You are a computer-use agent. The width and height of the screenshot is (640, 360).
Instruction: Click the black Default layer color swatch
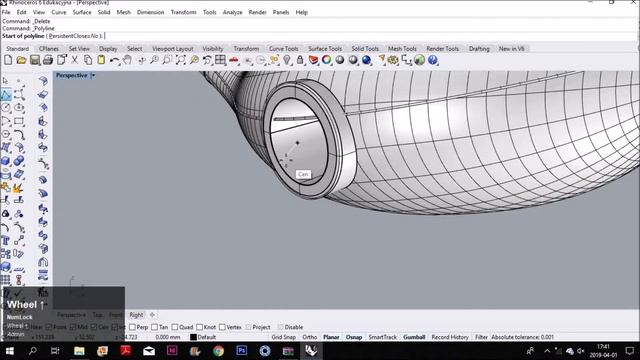pos(193,337)
